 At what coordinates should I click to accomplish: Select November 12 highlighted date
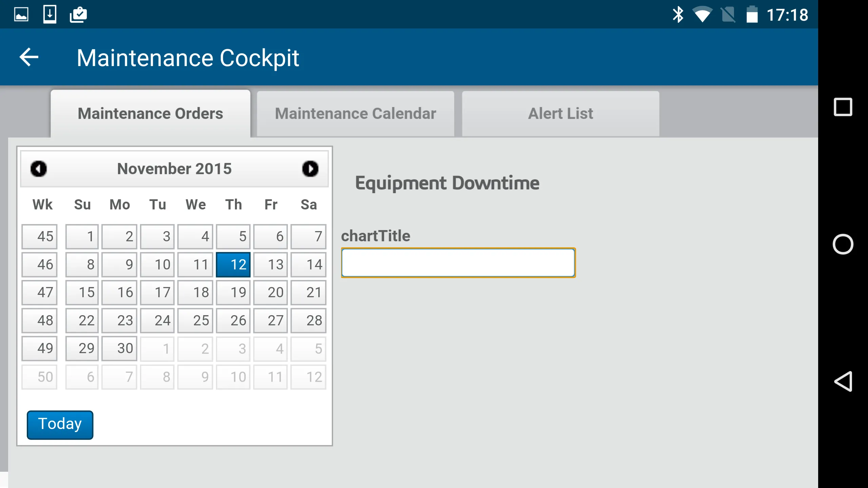(233, 264)
